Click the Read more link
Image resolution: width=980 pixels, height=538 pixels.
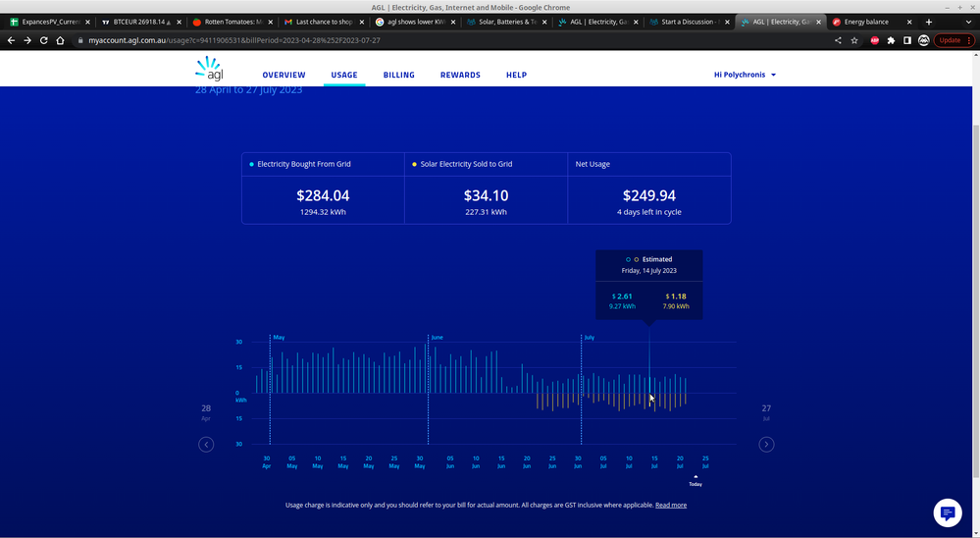pos(671,505)
